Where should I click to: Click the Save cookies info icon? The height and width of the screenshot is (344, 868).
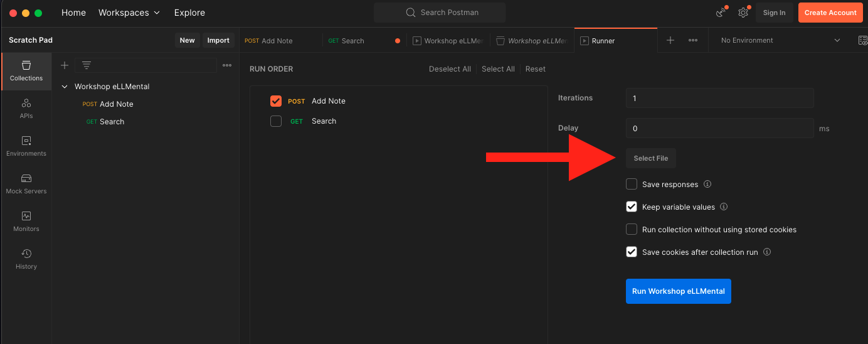click(767, 252)
